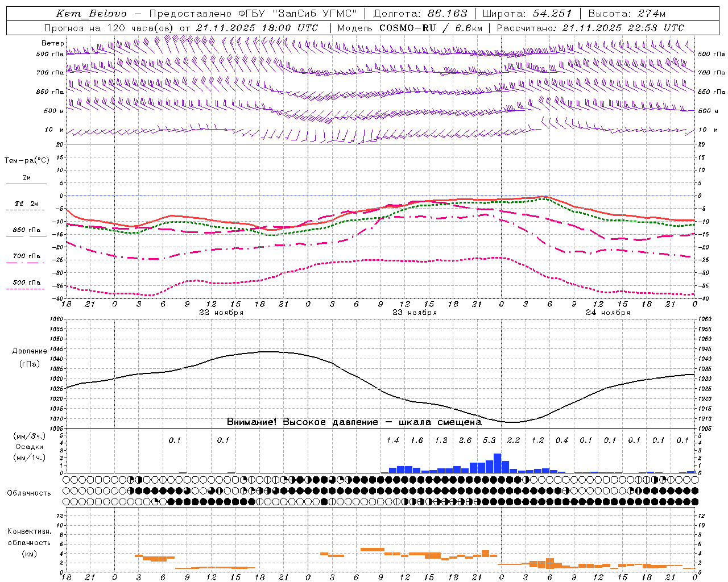
Task: Click the Ветер section label
Action: [52, 43]
